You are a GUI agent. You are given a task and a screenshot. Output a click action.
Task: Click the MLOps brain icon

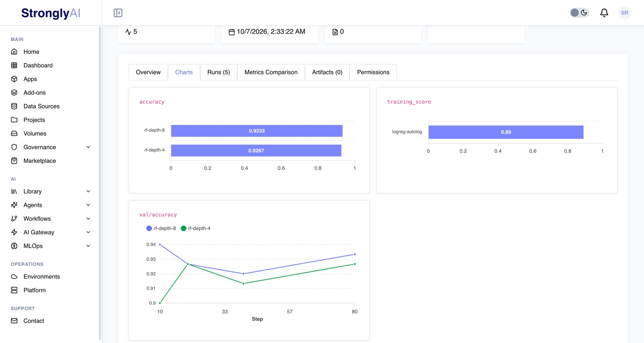[x=14, y=246]
